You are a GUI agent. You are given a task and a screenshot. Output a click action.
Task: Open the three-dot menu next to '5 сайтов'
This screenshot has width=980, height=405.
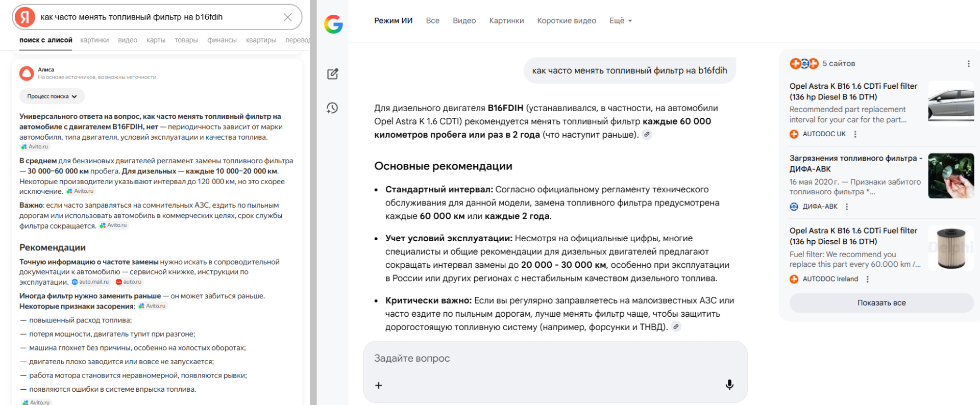[x=969, y=63]
